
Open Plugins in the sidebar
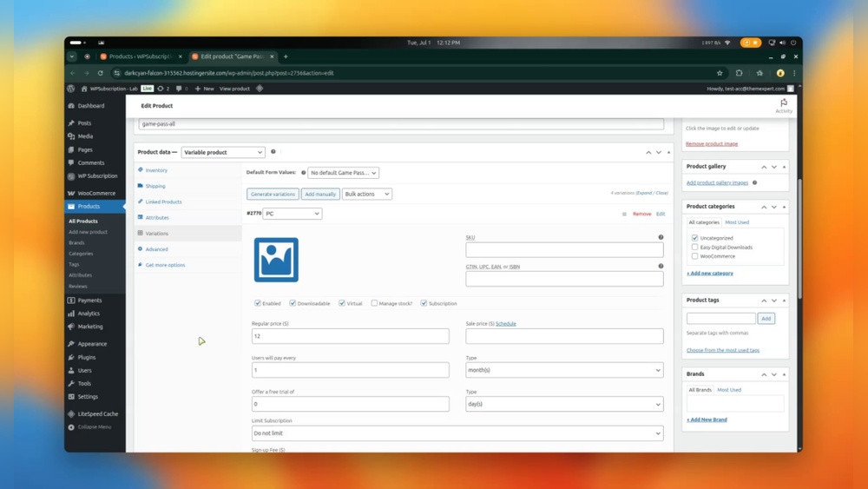point(86,357)
